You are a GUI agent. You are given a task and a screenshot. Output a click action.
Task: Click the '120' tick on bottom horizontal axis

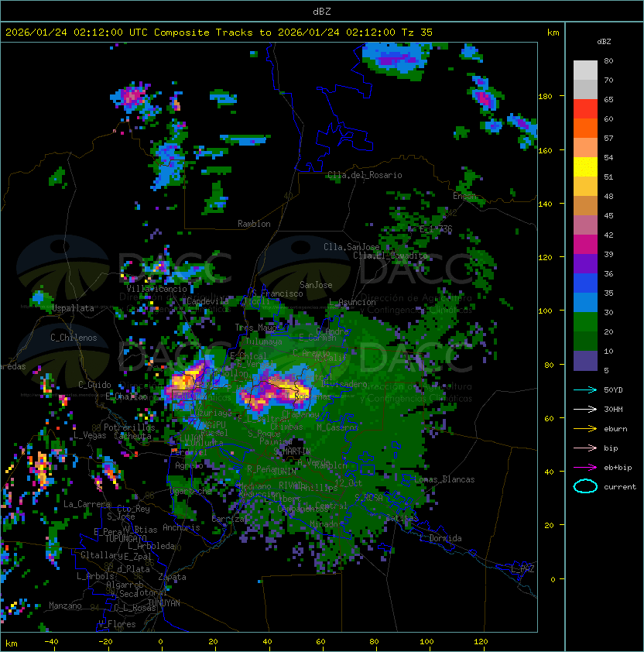pos(481,642)
